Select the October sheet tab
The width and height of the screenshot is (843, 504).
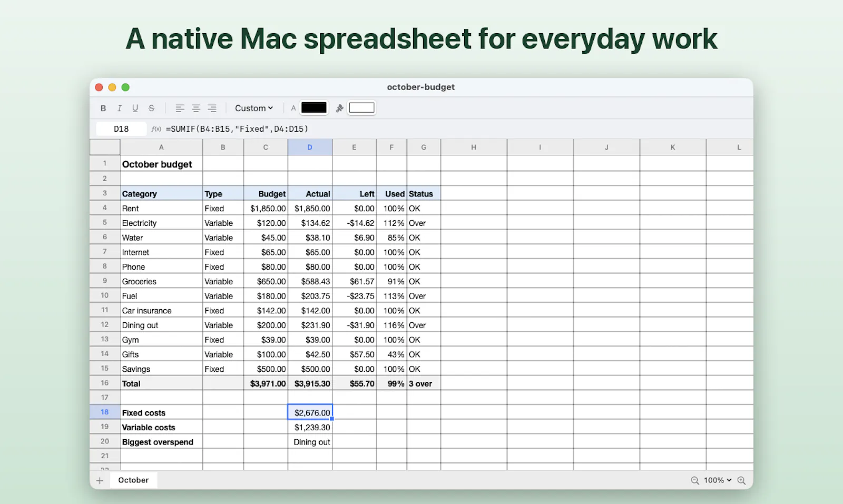coord(133,480)
